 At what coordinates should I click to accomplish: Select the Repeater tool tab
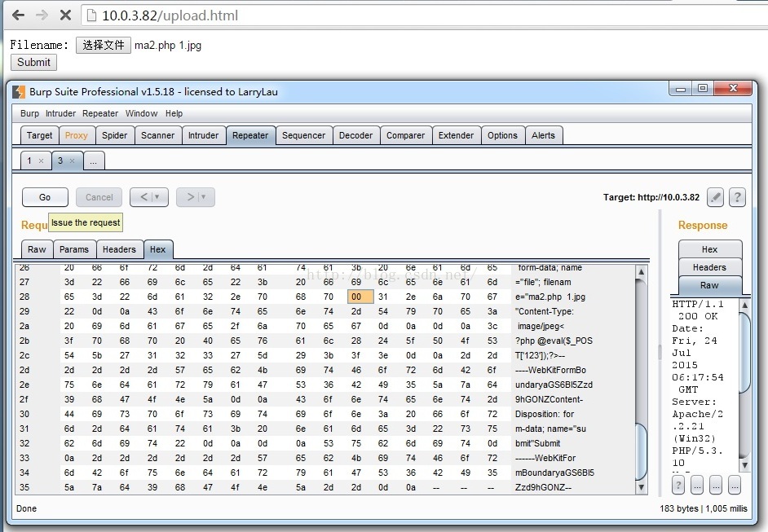(250, 135)
